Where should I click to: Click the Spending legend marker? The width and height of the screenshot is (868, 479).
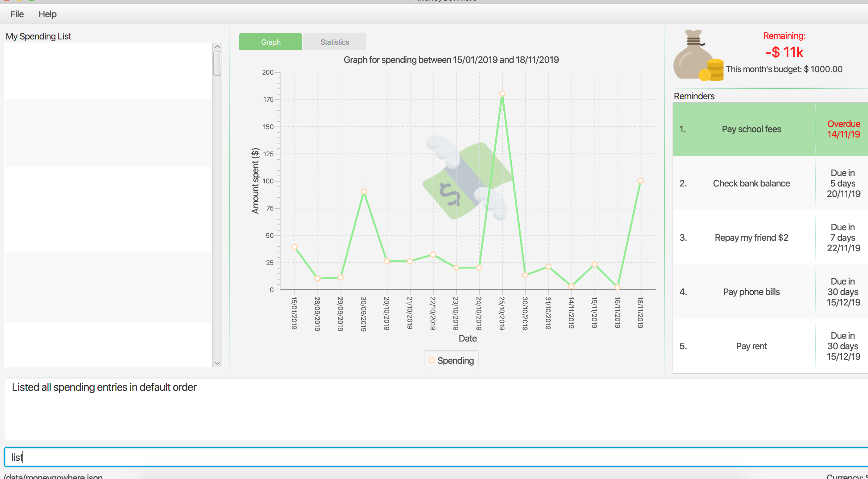pyautogui.click(x=432, y=360)
